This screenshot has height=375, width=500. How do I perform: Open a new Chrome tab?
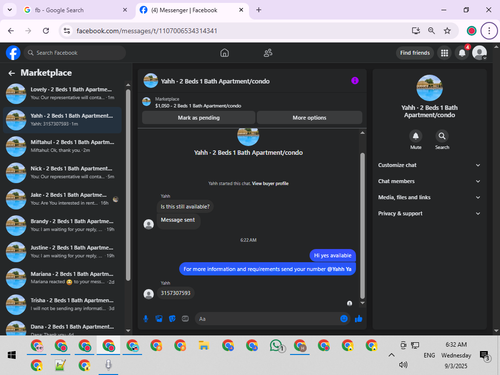(x=259, y=10)
